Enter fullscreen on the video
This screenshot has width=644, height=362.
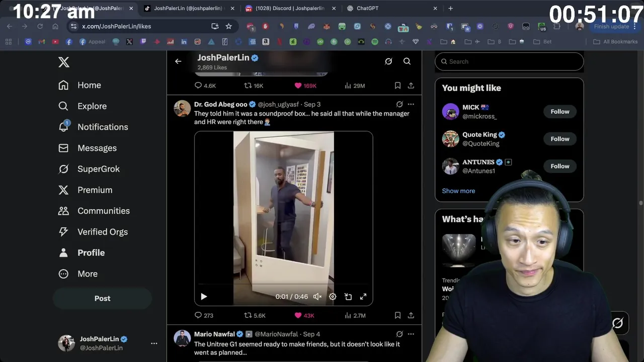pos(363,297)
